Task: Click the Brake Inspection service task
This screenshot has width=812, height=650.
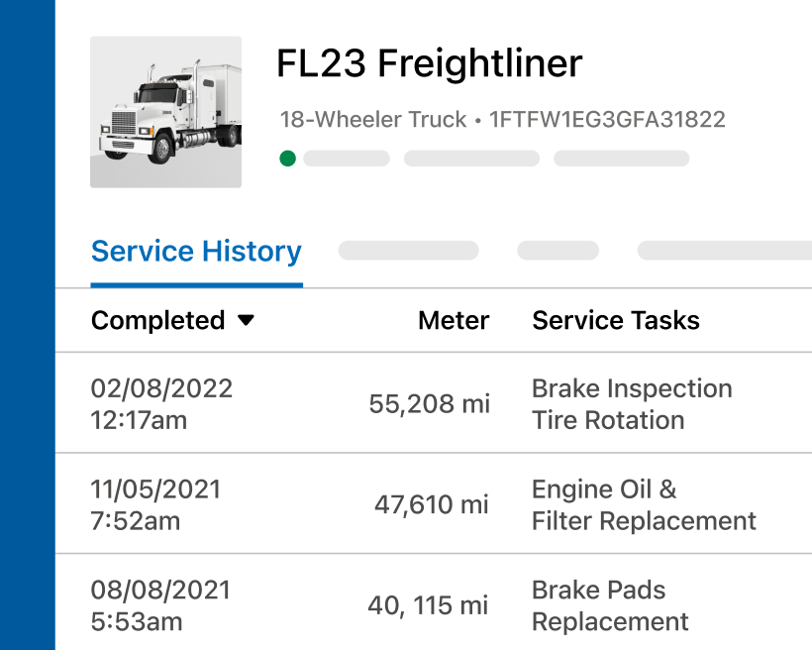Action: tap(633, 388)
